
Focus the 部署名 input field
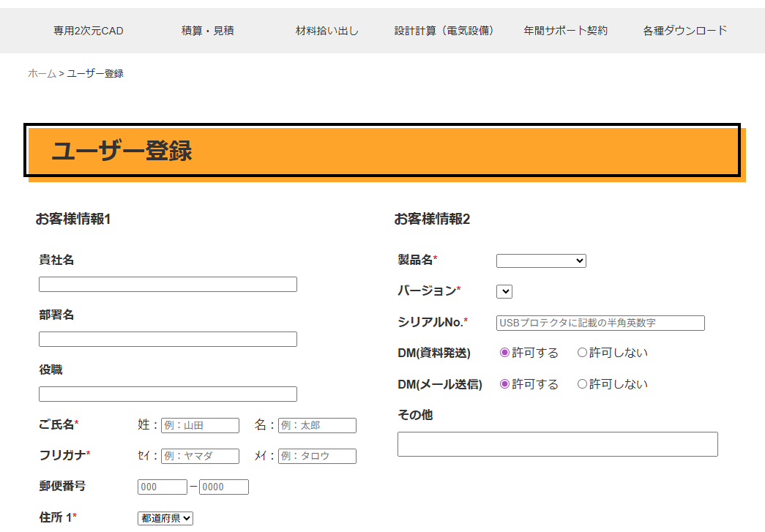(x=168, y=339)
